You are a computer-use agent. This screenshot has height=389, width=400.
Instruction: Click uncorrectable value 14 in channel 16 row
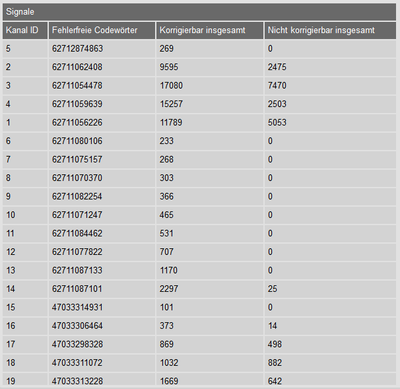272,326
